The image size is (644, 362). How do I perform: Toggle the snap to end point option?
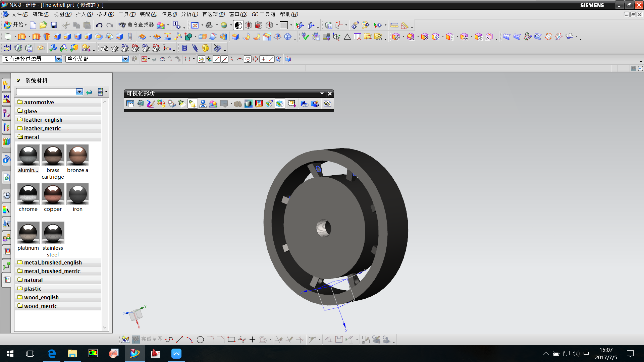[x=217, y=59]
